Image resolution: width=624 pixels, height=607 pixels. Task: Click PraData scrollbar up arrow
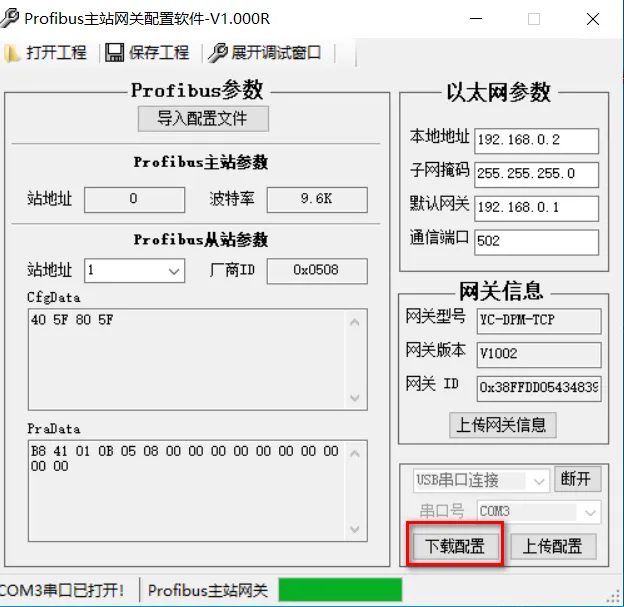[x=355, y=453]
